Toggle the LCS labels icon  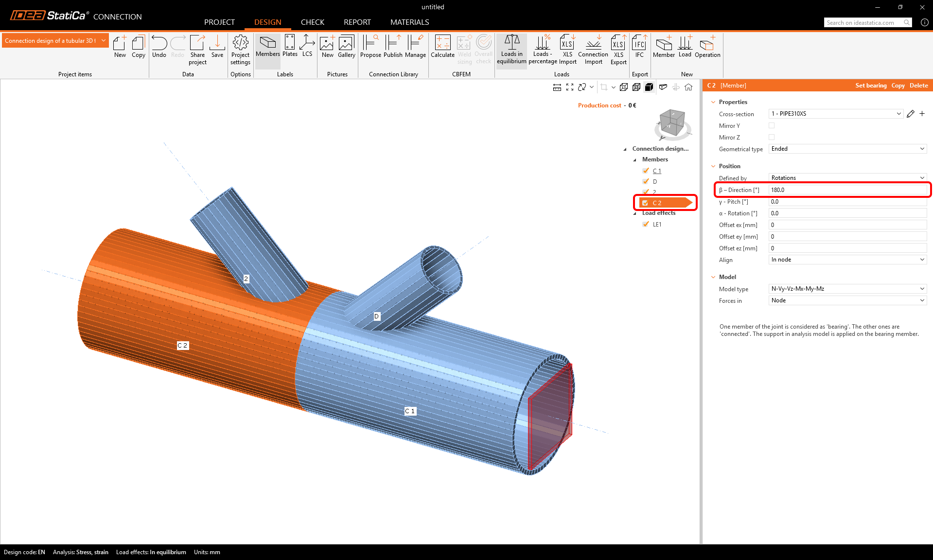[307, 46]
